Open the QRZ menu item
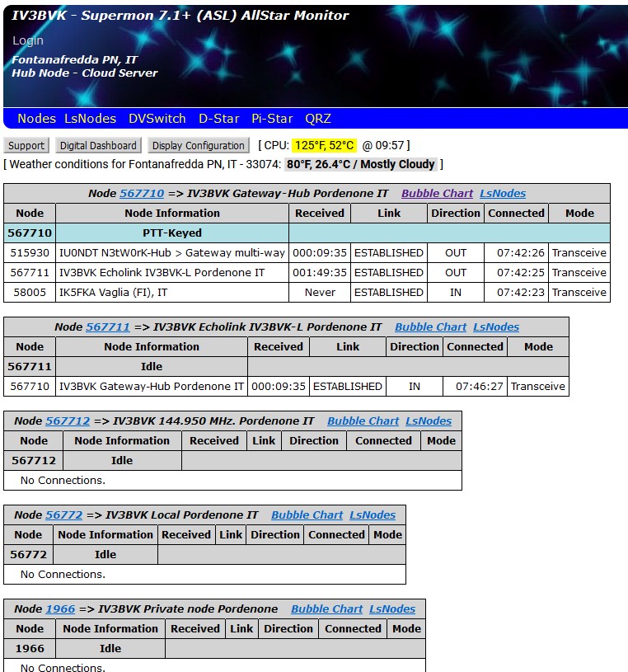 pos(318,118)
